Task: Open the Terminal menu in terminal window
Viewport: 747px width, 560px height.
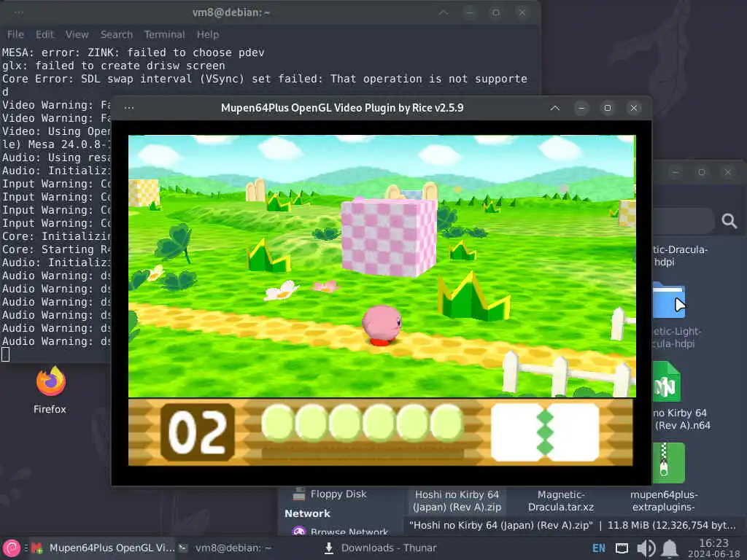Action: coord(164,35)
